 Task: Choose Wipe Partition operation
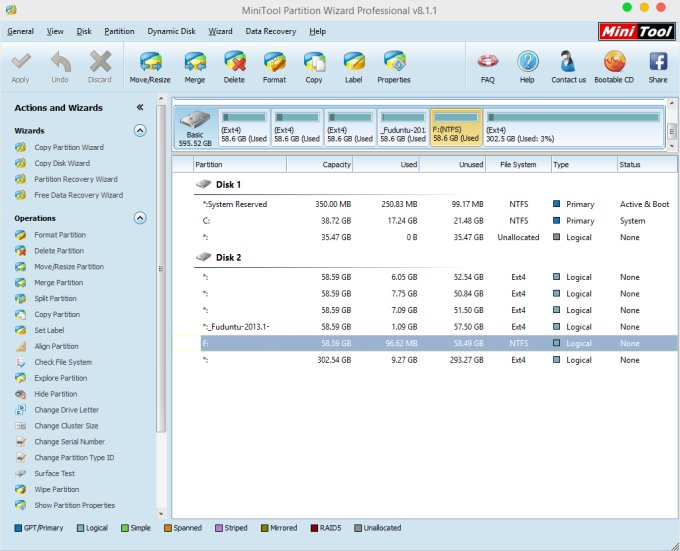[x=56, y=489]
